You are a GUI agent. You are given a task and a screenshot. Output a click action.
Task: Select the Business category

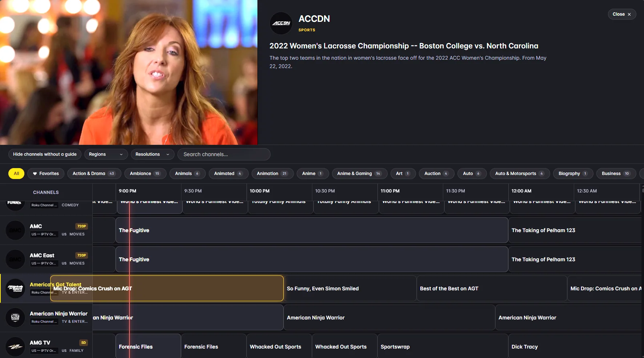616,174
